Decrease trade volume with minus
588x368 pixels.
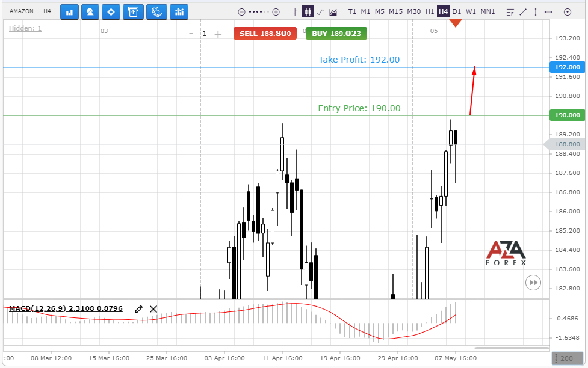tap(191, 34)
